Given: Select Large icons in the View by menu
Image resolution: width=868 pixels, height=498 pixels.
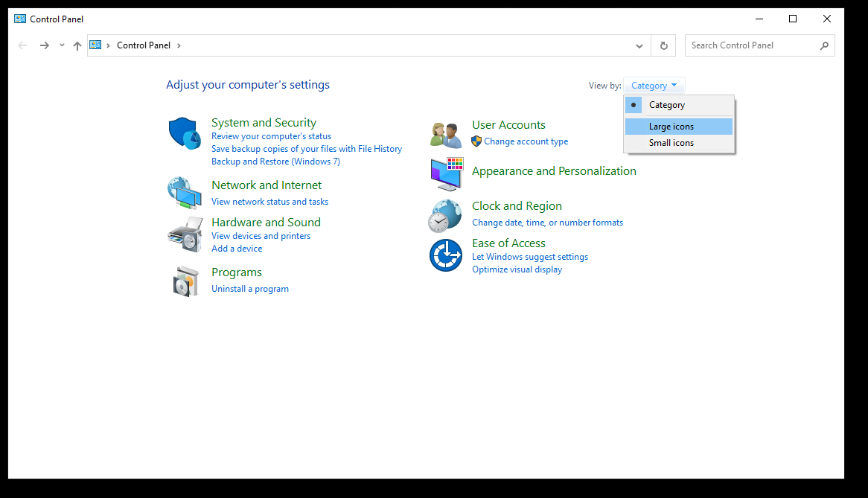Looking at the screenshot, I should click(679, 126).
